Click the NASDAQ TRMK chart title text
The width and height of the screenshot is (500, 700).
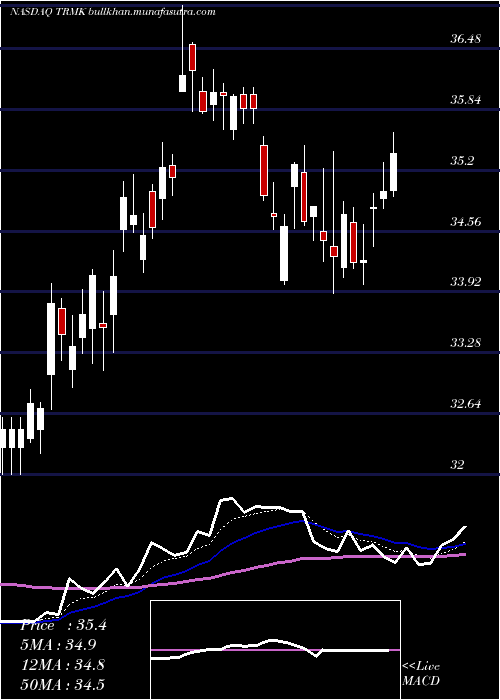[112, 12]
